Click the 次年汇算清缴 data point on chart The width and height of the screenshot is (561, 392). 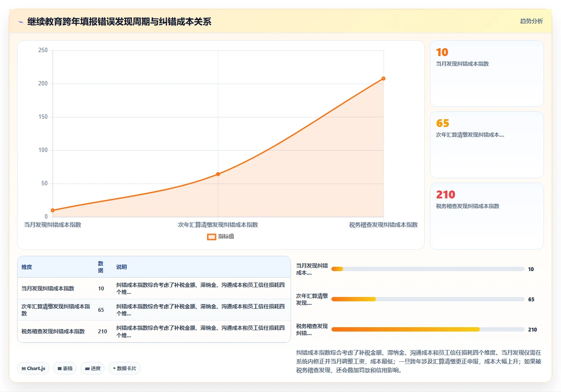pos(218,174)
